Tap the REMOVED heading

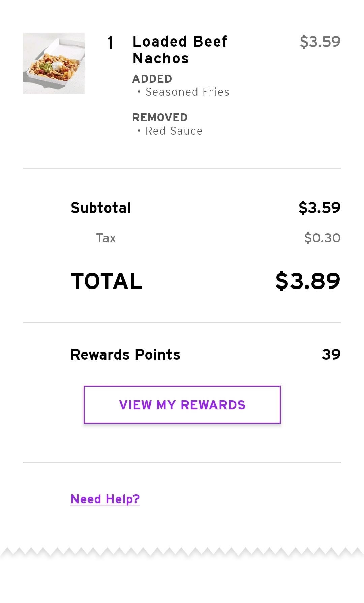[160, 117]
